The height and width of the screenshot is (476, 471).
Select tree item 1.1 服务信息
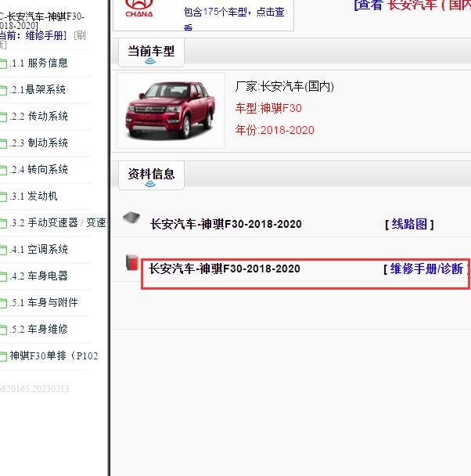pos(39,63)
